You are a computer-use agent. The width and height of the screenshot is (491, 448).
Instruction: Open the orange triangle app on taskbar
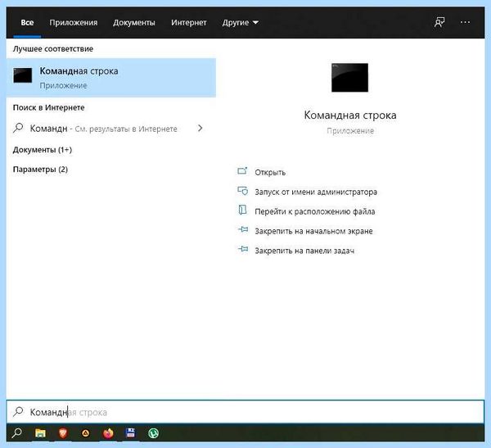(x=85, y=433)
